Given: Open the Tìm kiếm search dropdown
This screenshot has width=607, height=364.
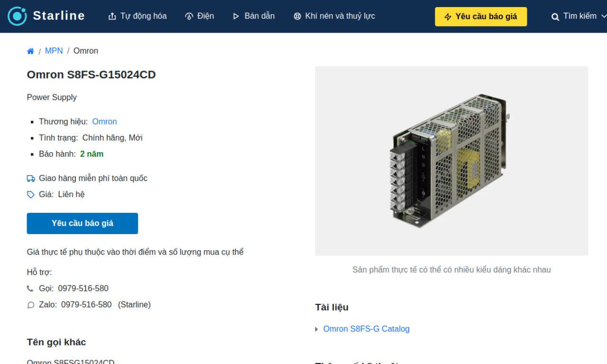Looking at the screenshot, I should (579, 16).
